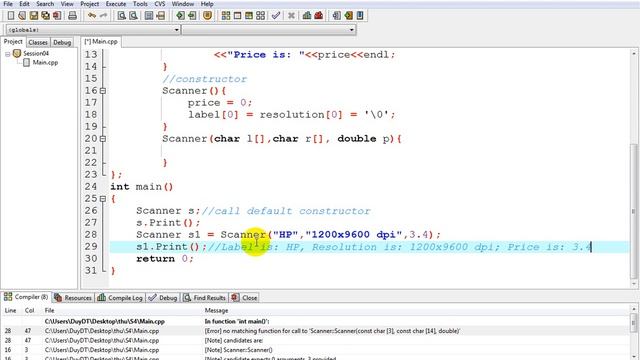This screenshot has height=360, width=640.
Task: Click the Rebuild All icon
Action: pos(260,16)
